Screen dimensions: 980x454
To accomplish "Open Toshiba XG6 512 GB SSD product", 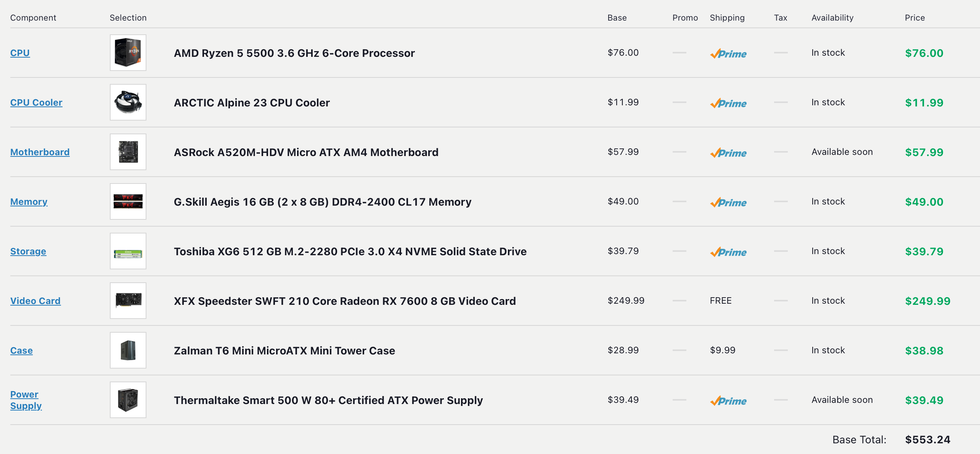I will pos(350,251).
